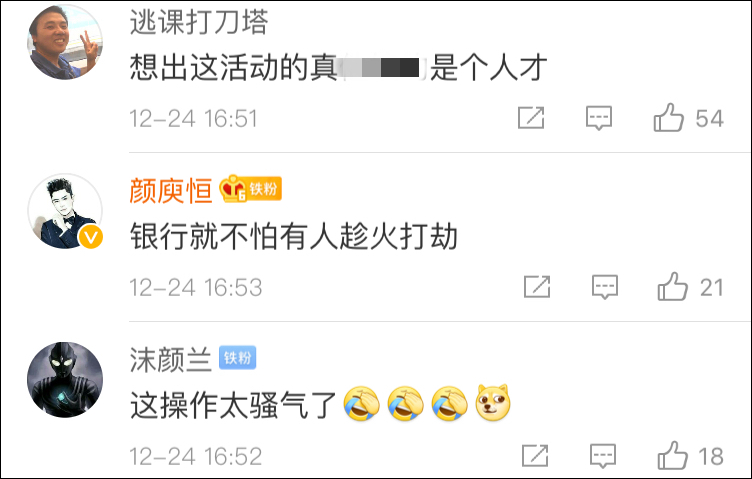Tap the blue 铁粉 badge
This screenshot has height=479, width=752.
[x=237, y=358]
